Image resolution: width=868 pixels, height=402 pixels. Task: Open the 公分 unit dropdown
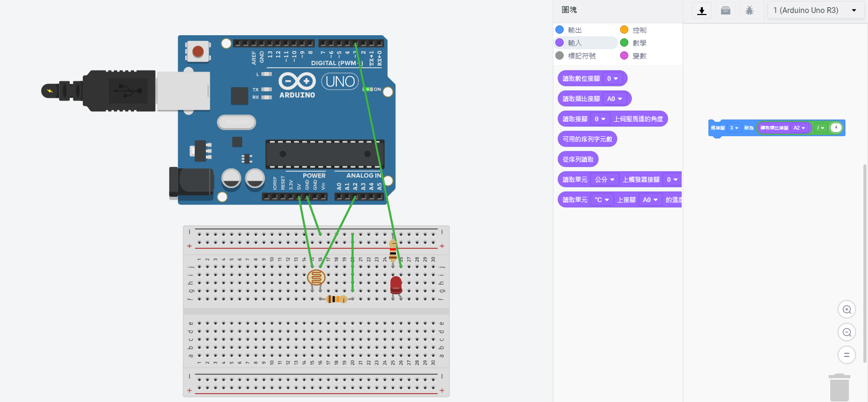coord(604,180)
